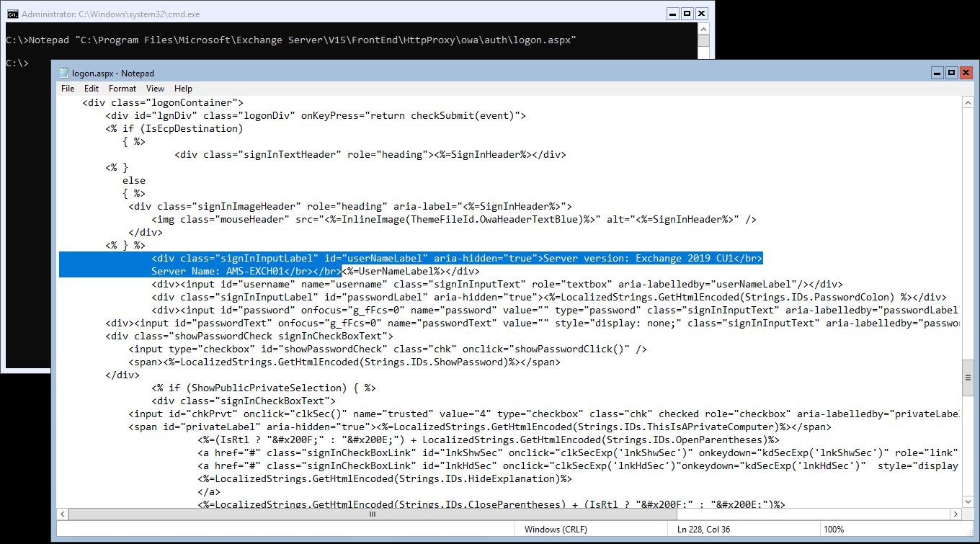The height and width of the screenshot is (544, 980).
Task: Click the id="lnkHdSec" anchor line
Action: [578, 465]
